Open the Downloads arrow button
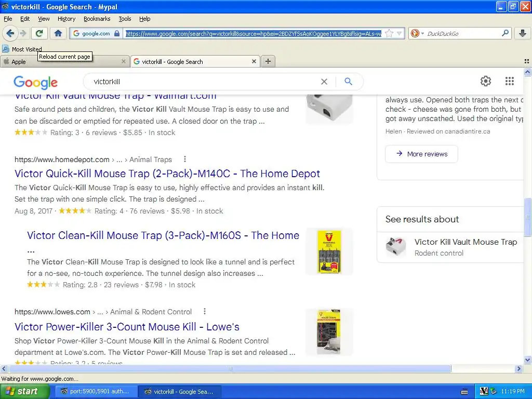Image resolution: width=532 pixels, height=399 pixels. 523,33
